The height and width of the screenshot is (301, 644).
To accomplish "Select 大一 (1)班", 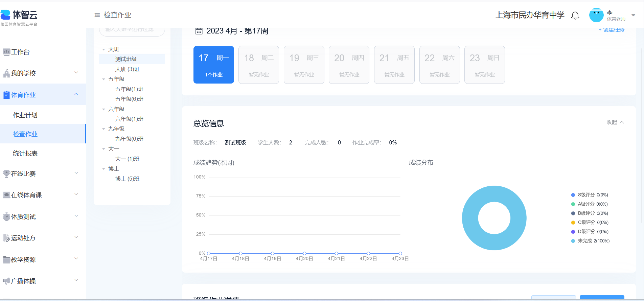I will pyautogui.click(x=127, y=159).
